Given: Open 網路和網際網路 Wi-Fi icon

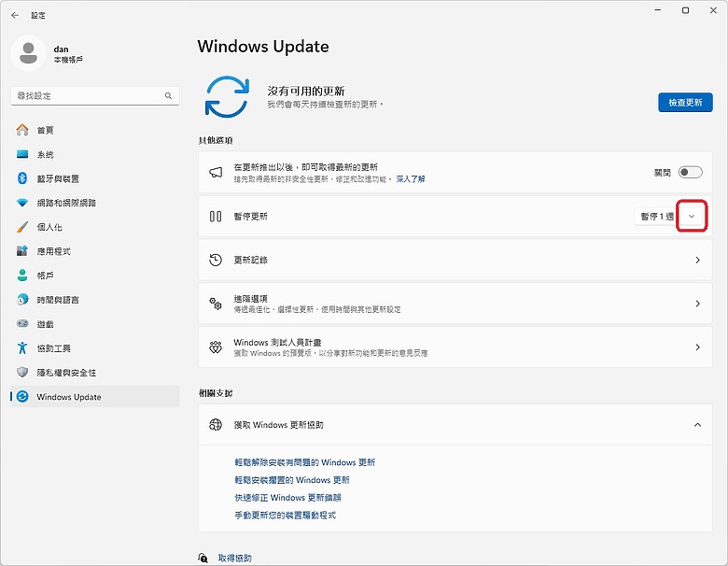Looking at the screenshot, I should [x=22, y=203].
